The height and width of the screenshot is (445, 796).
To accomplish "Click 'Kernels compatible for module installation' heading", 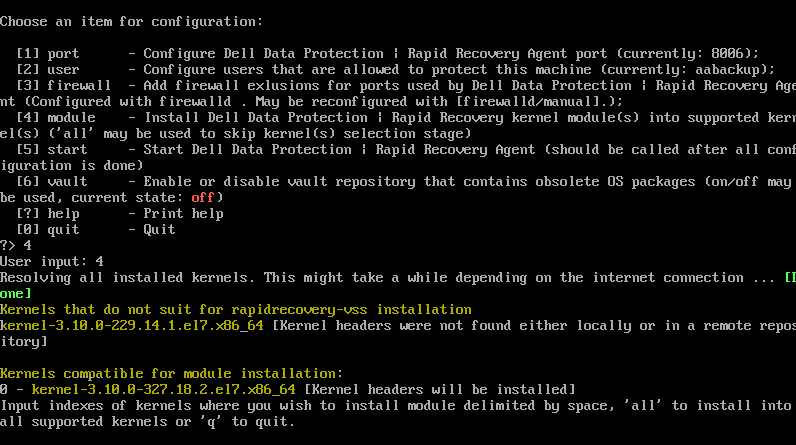I will pos(172,373).
